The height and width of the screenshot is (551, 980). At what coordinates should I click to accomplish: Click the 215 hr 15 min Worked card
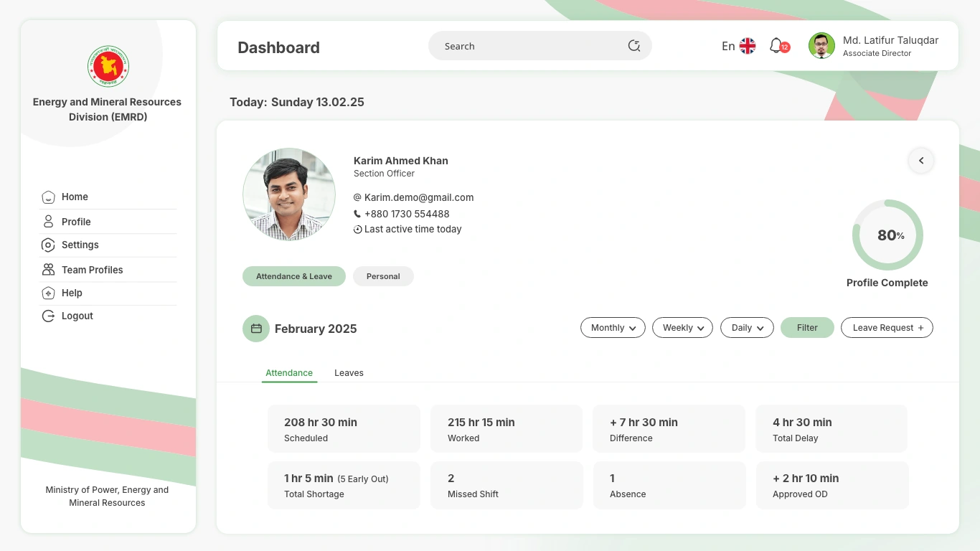click(x=507, y=429)
